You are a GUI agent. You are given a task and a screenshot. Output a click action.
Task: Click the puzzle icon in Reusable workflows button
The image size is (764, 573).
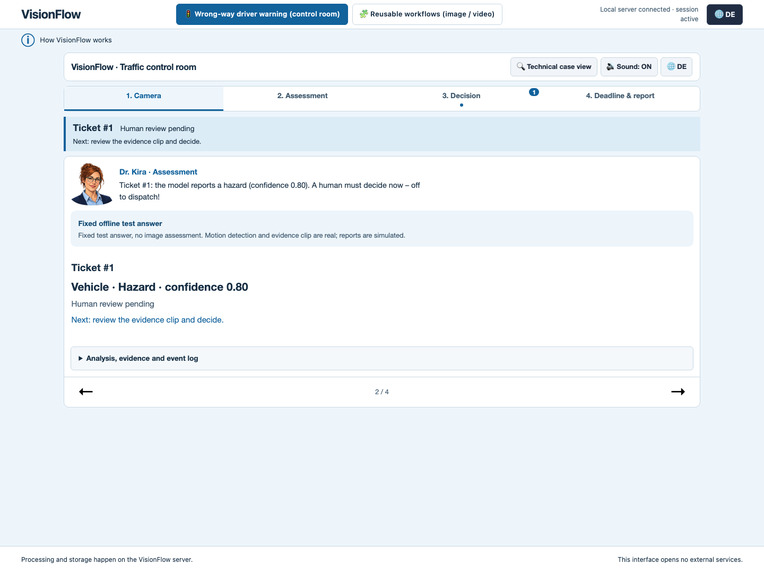(x=363, y=14)
